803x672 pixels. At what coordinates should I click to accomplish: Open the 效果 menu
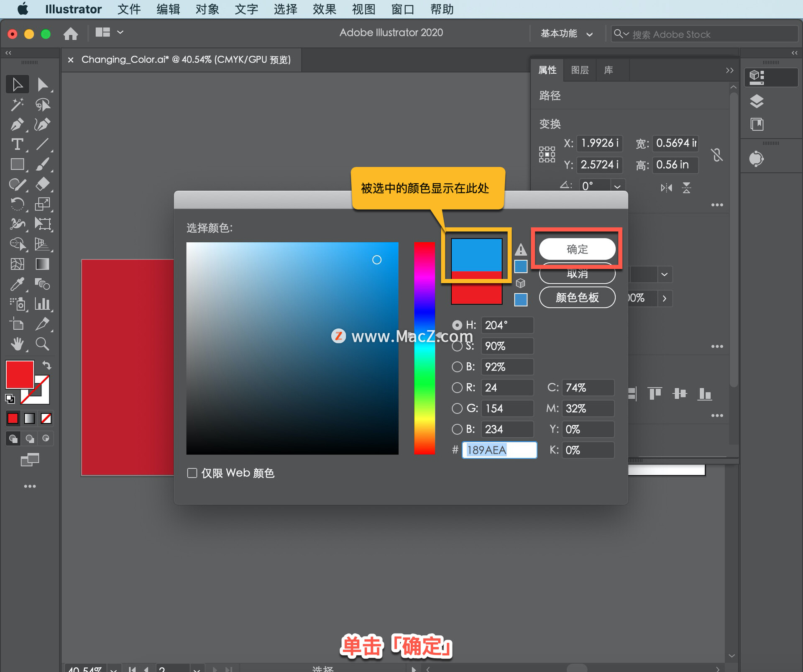(x=324, y=9)
